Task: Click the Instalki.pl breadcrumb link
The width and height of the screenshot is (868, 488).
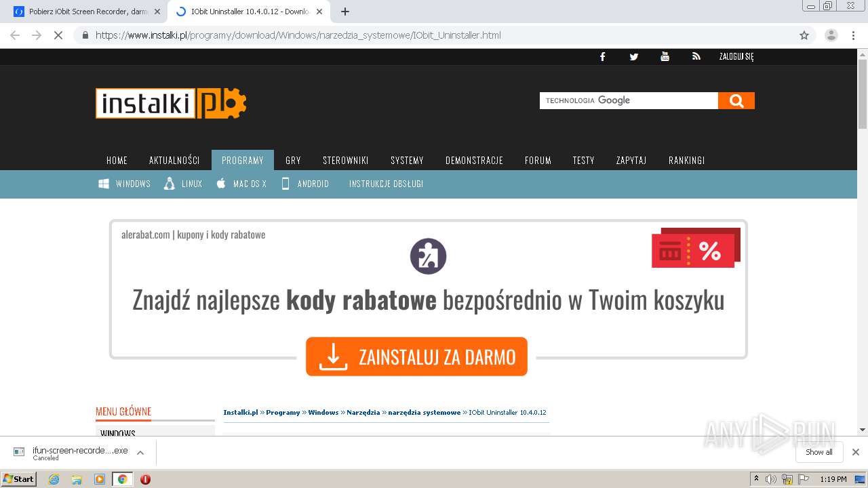Action: tap(241, 412)
